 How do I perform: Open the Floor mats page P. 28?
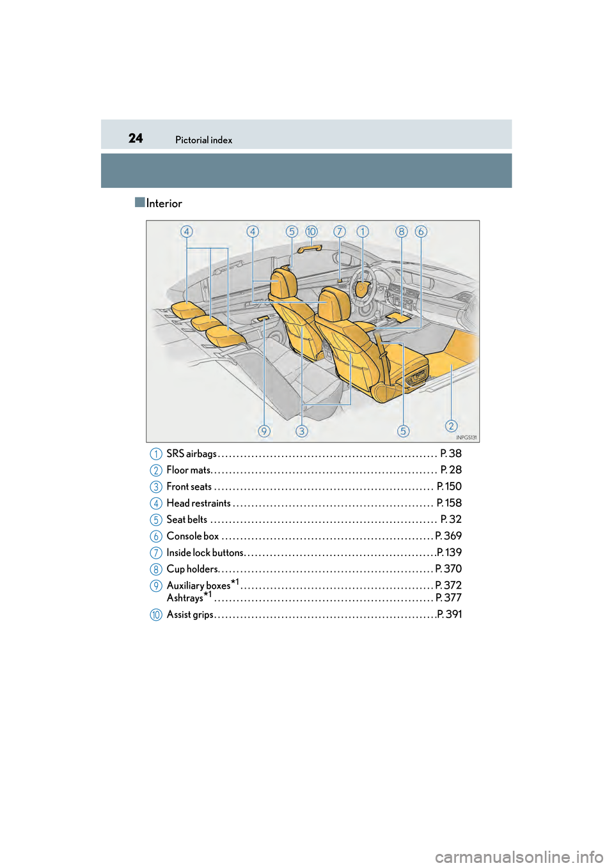tap(450, 470)
